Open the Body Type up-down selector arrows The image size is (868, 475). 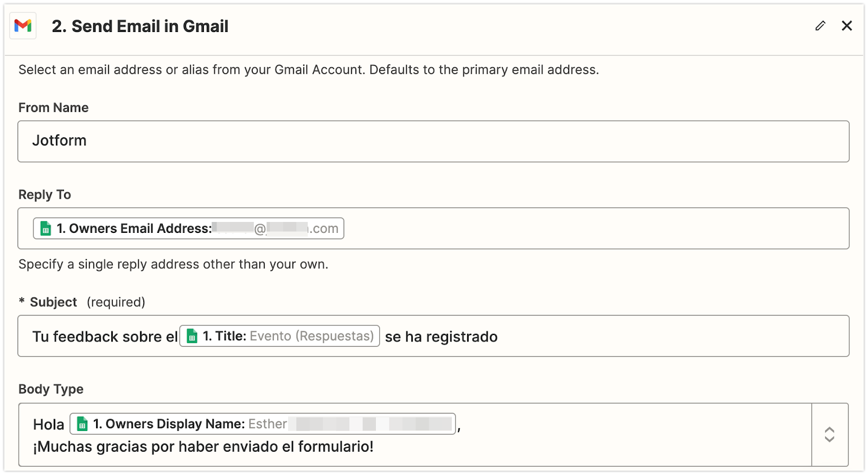pos(829,434)
